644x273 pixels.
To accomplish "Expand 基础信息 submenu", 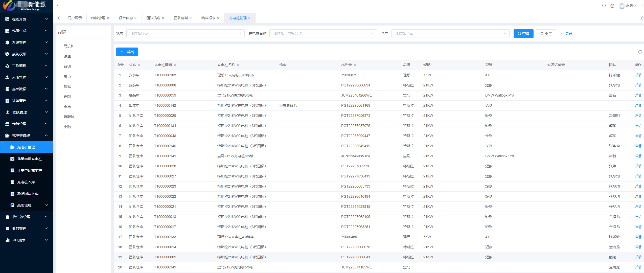I will pos(27,205).
